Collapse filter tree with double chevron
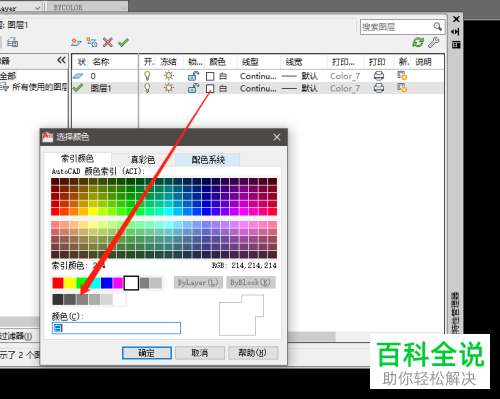 coord(61,60)
